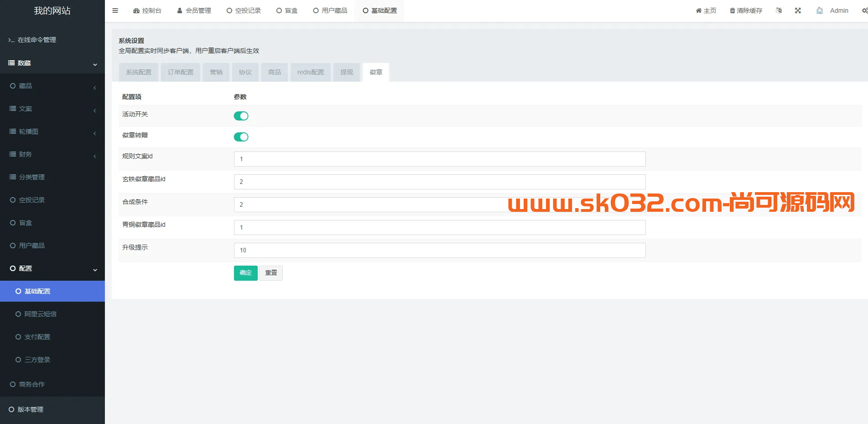Viewport: 868px width, 424px height.
Task: Switch to the 系统配置 tab
Action: pyautogui.click(x=139, y=72)
